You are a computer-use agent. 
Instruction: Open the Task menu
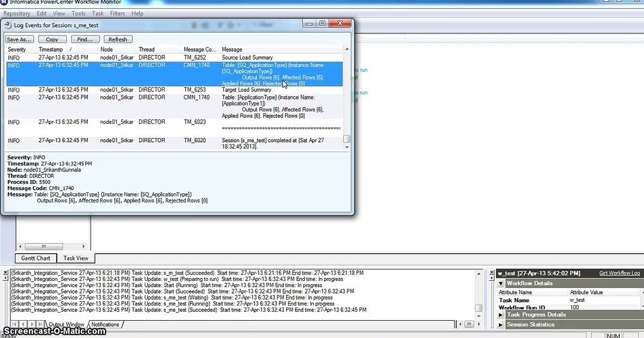pyautogui.click(x=98, y=14)
